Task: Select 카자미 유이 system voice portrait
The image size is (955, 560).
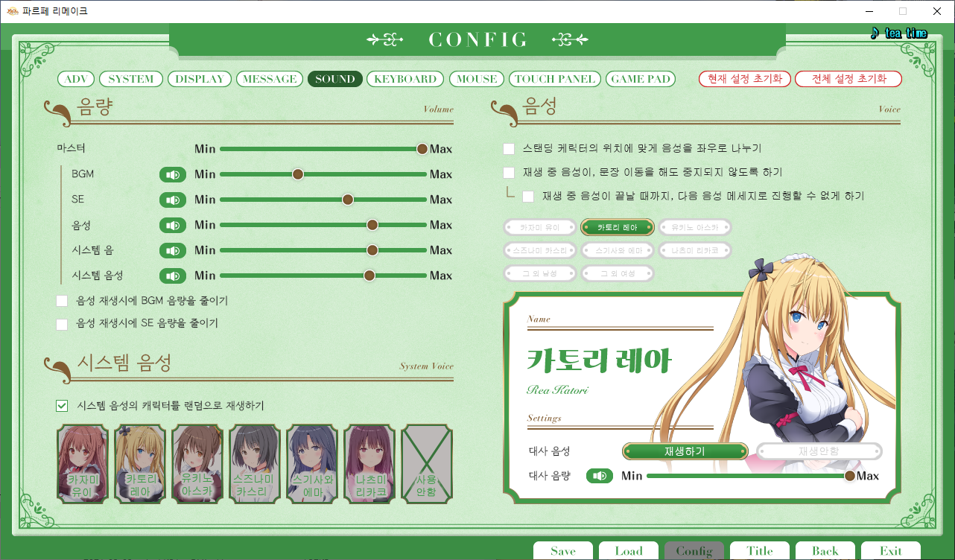Action: 83,463
